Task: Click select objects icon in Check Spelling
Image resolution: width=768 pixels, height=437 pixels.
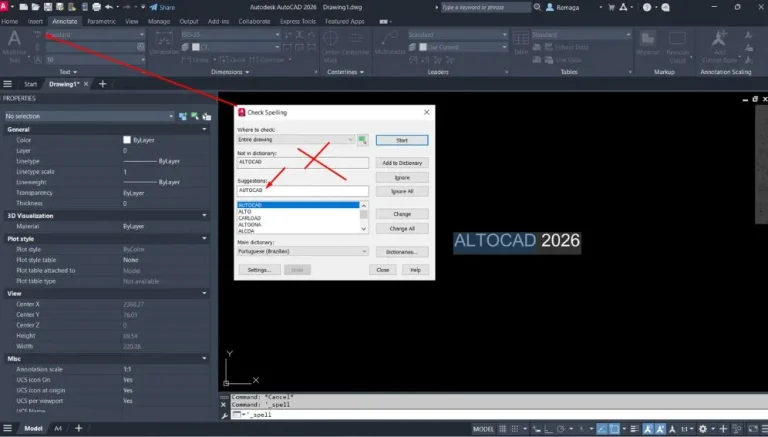Action: pos(362,140)
